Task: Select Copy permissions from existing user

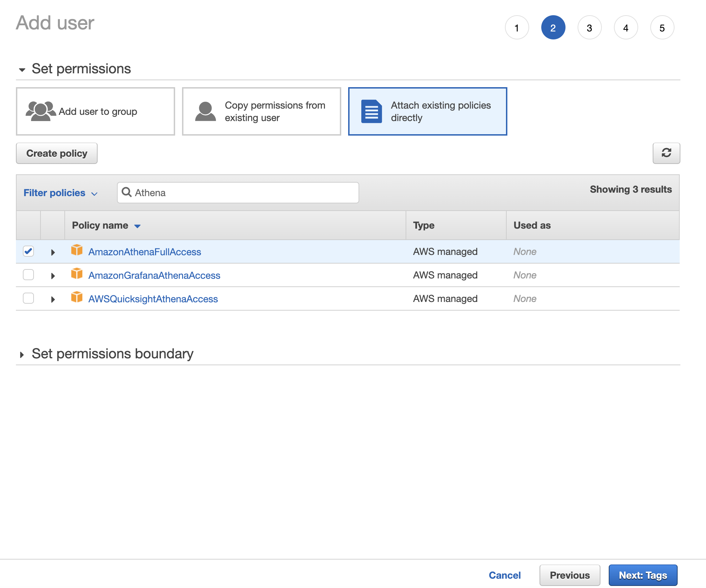Action: (x=262, y=111)
